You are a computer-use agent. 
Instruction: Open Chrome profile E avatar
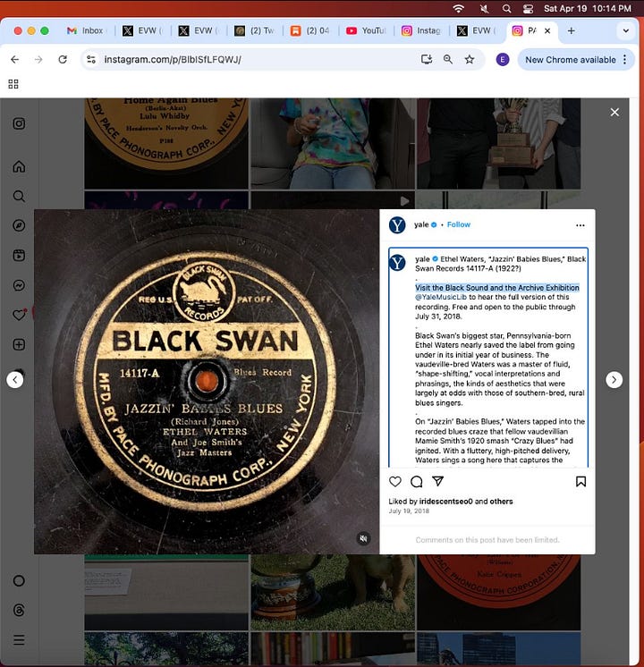pyautogui.click(x=503, y=60)
